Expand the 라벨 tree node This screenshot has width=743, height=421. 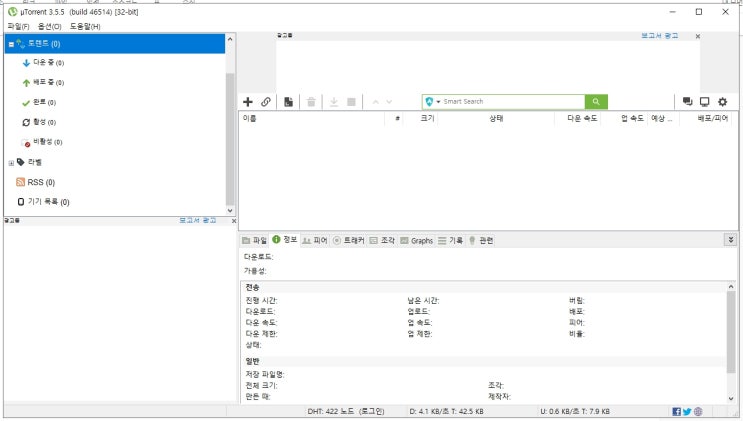11,163
